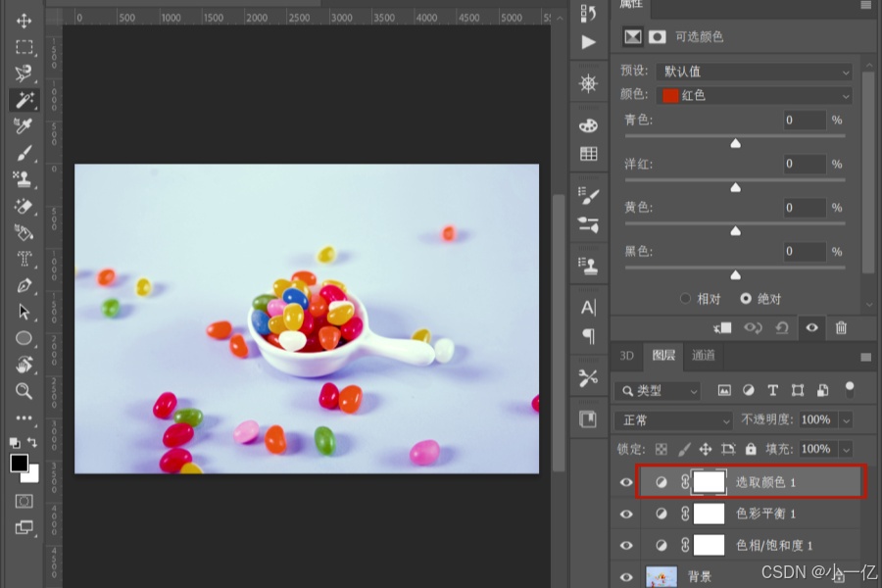Viewport: 882px width, 588px height.
Task: Click the 黑色 black slider handle
Action: coord(735,274)
